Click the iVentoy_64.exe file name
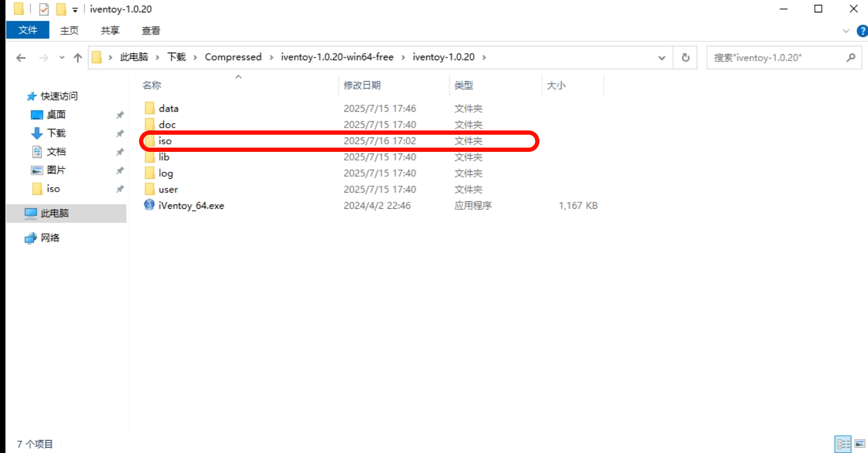The width and height of the screenshot is (868, 453). pos(191,206)
